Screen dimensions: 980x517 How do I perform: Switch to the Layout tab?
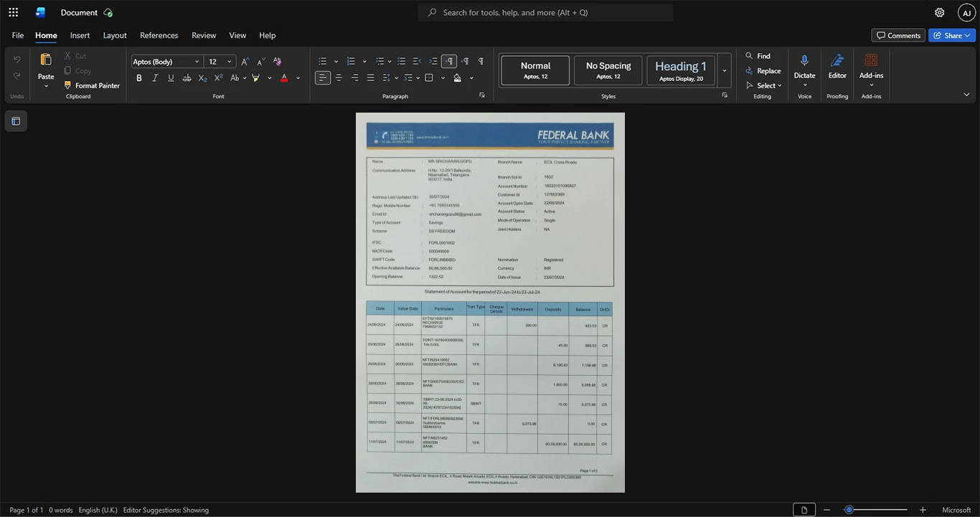pyautogui.click(x=115, y=35)
